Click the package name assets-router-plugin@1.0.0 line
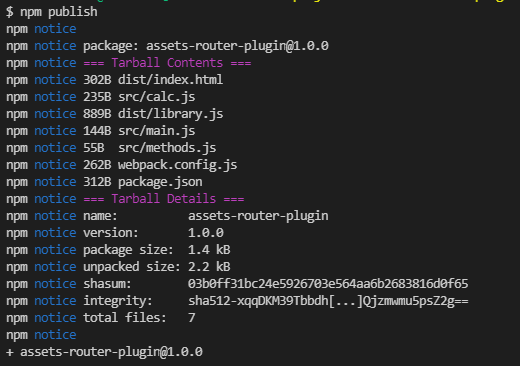The width and height of the screenshot is (520, 366). point(206,46)
